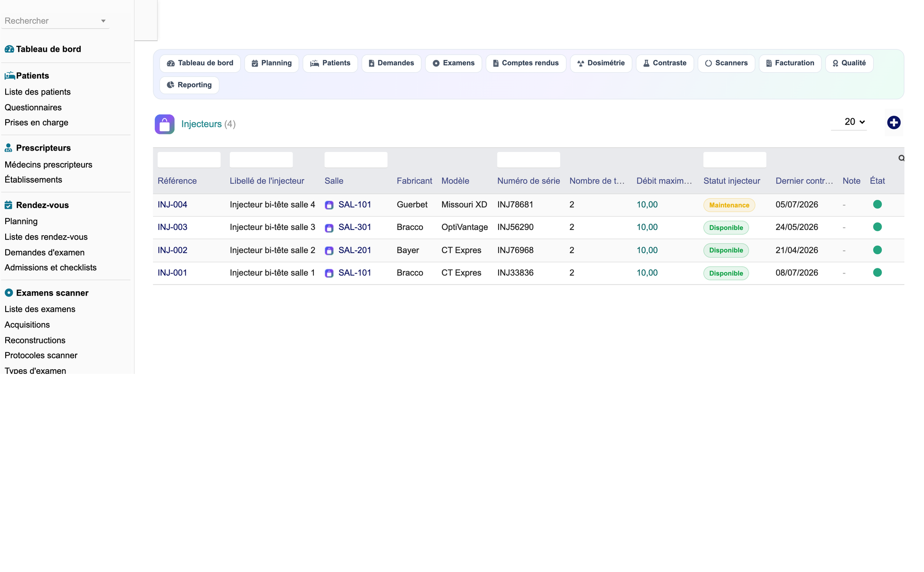Click green status dot of INJ-004
The height and width of the screenshot is (572, 924).
(x=877, y=204)
